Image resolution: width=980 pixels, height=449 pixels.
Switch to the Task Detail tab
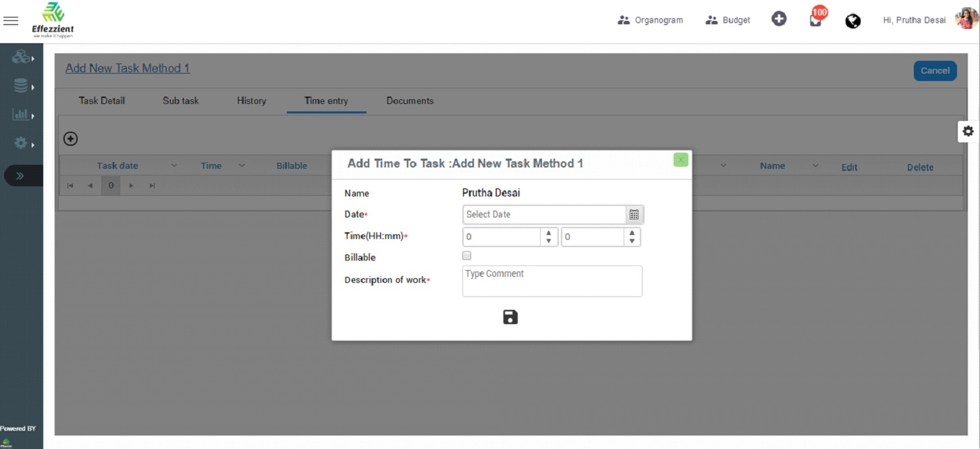[102, 101]
